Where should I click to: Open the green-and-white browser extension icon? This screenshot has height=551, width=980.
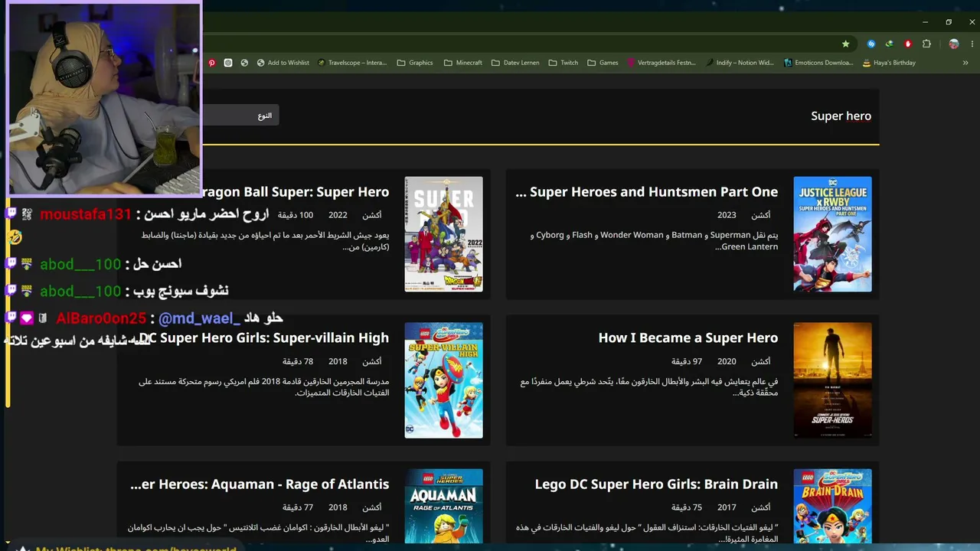click(x=890, y=44)
